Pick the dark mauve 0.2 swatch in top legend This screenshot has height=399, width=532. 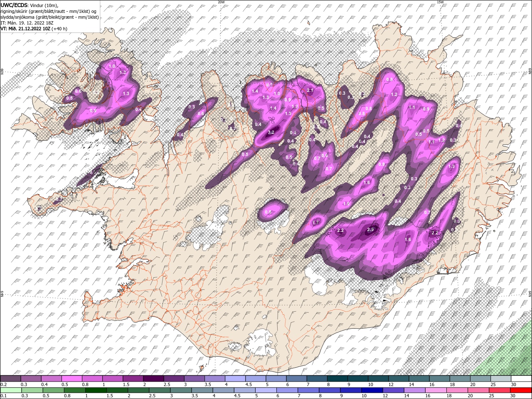(x=10, y=379)
